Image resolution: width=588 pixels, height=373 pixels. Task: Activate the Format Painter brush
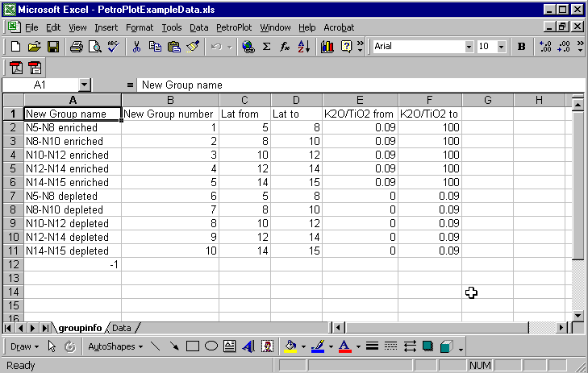pos(193,47)
